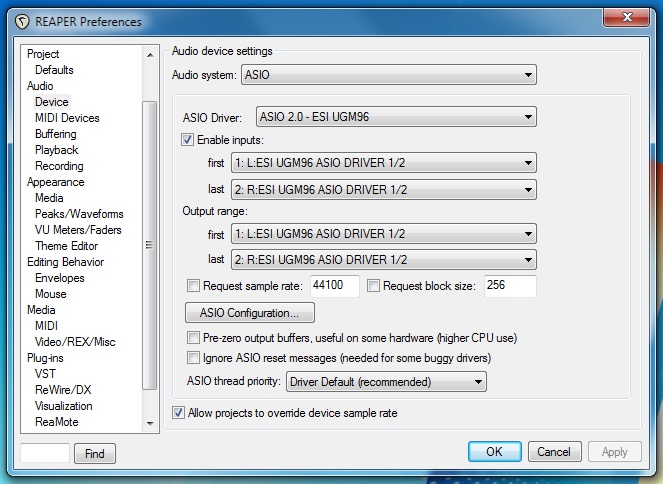Toggle Allow projects to override device sample rate

178,413
